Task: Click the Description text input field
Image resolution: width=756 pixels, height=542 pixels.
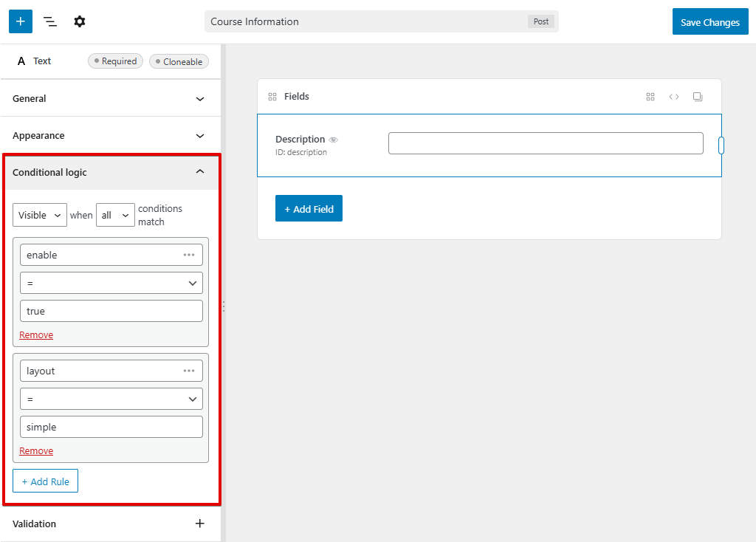Action: tap(546, 143)
